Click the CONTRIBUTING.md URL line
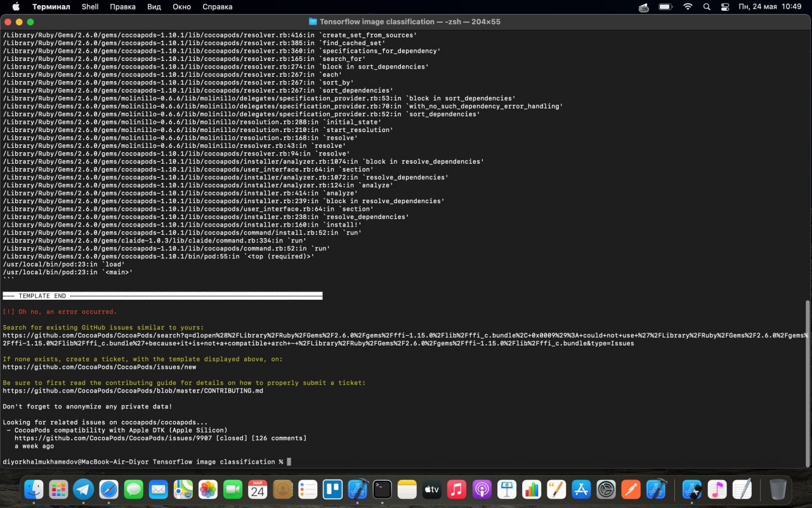Screen dimensions: 812x508 (133, 391)
